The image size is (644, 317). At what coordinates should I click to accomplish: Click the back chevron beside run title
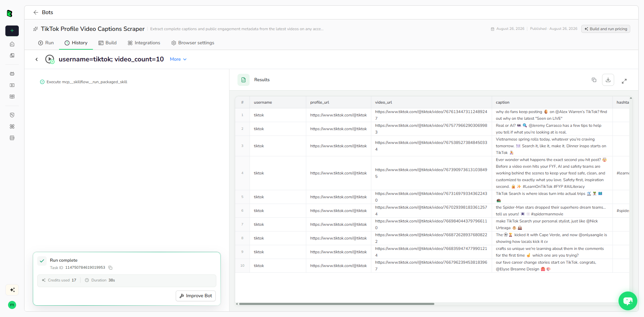point(37,59)
